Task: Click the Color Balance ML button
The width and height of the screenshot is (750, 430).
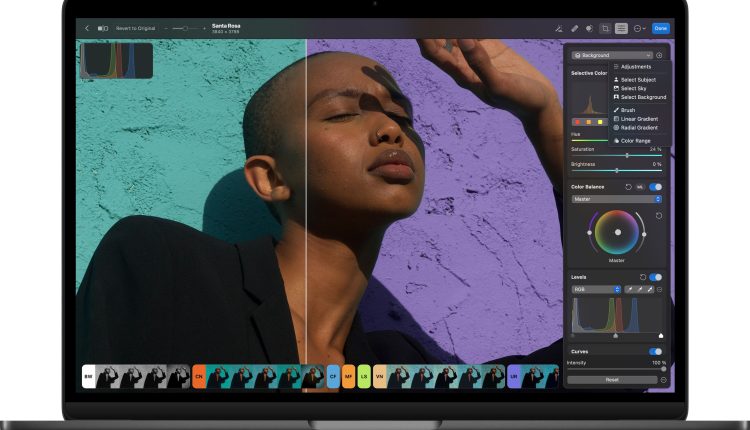Action: point(640,187)
